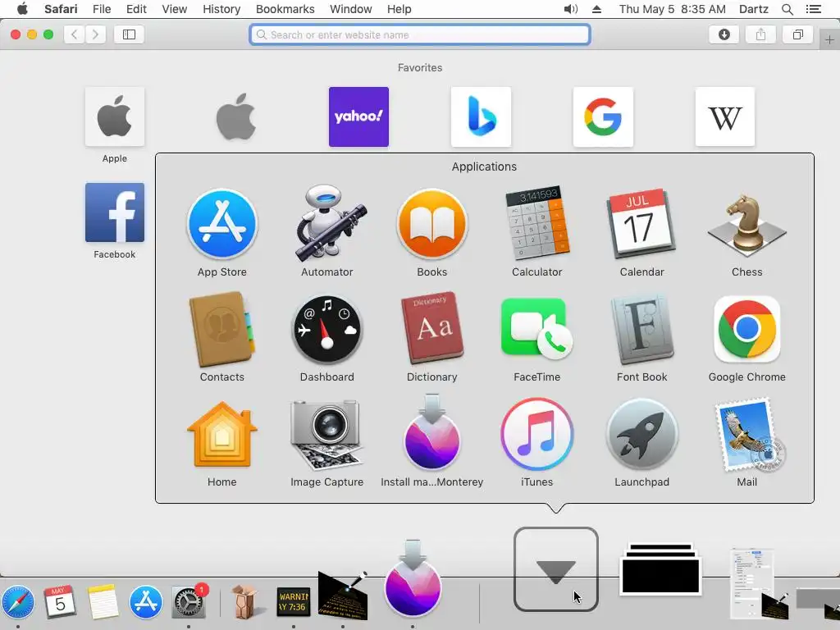Open the Edit menu
The height and width of the screenshot is (630, 840).
136,9
